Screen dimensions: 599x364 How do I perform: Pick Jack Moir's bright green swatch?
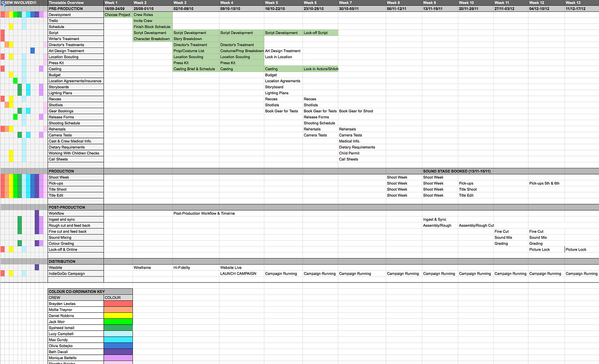[118, 322]
